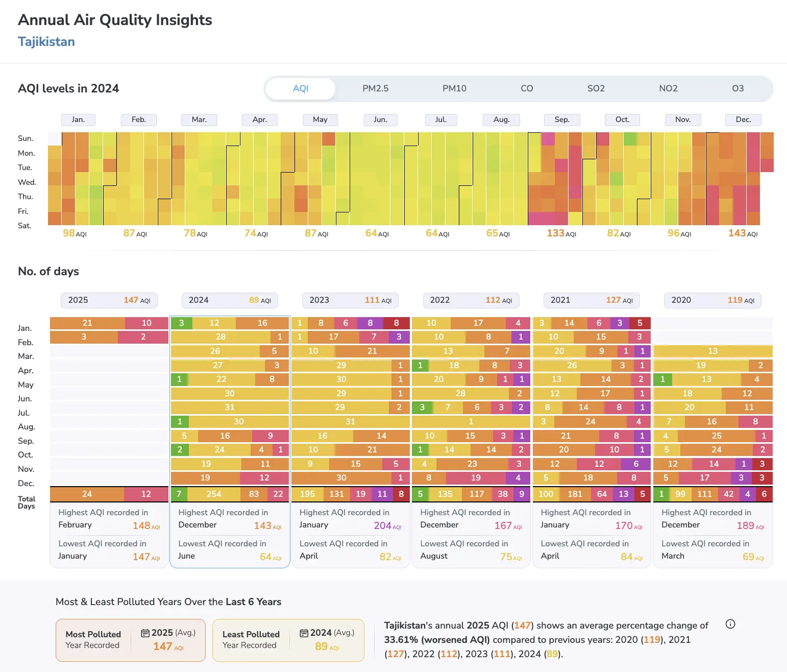Show SO2 levels tab

[596, 88]
